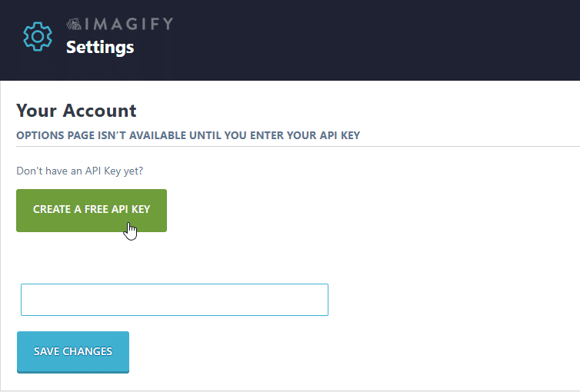
Task: Click the "CHANGES" word on the blue button
Action: click(87, 351)
